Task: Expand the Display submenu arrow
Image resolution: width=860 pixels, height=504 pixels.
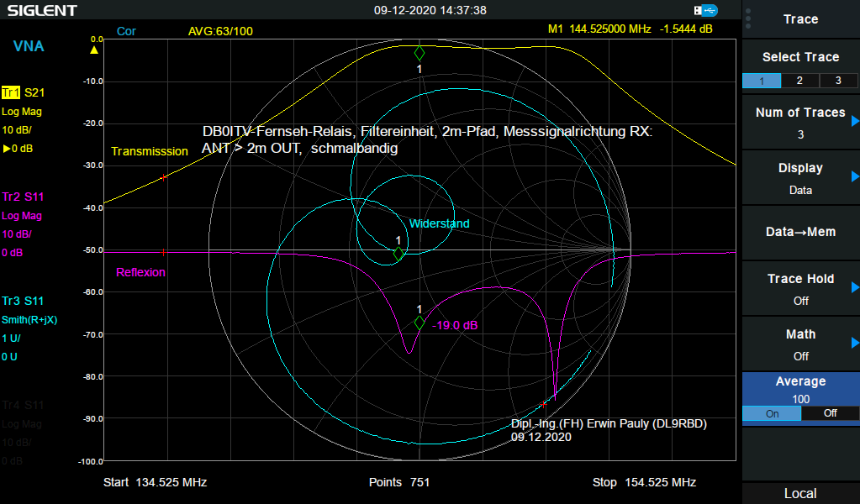Action: [x=854, y=176]
